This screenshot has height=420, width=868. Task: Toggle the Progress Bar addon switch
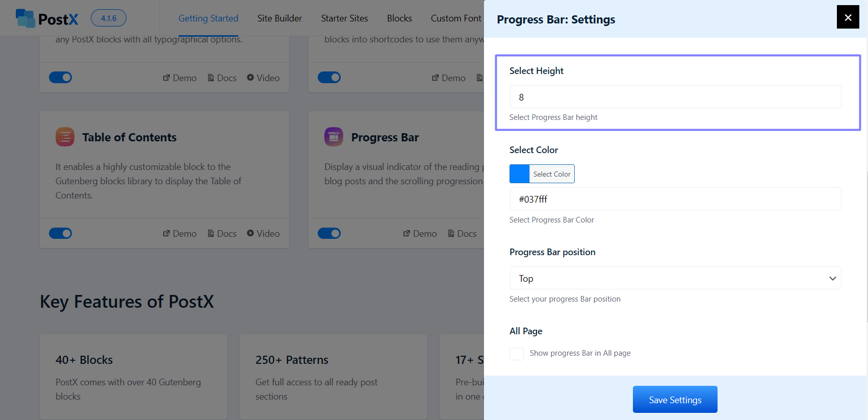coord(329,233)
